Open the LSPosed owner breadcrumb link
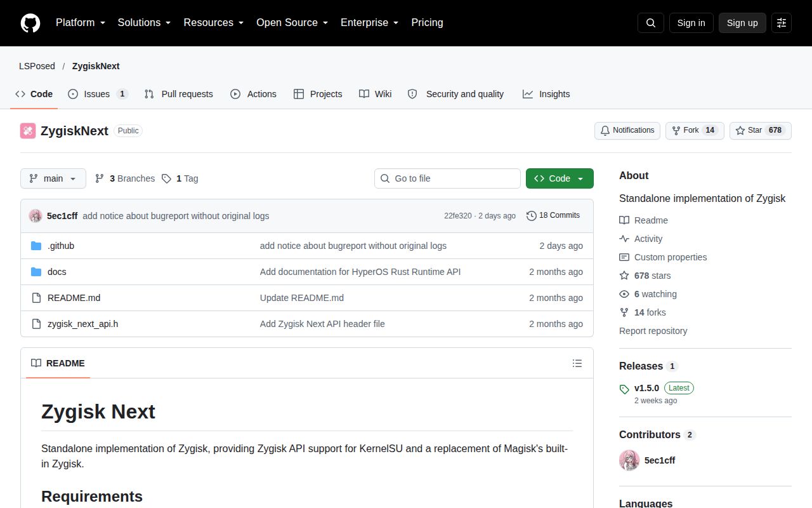Viewport: 812px width, 508px height. (37, 66)
